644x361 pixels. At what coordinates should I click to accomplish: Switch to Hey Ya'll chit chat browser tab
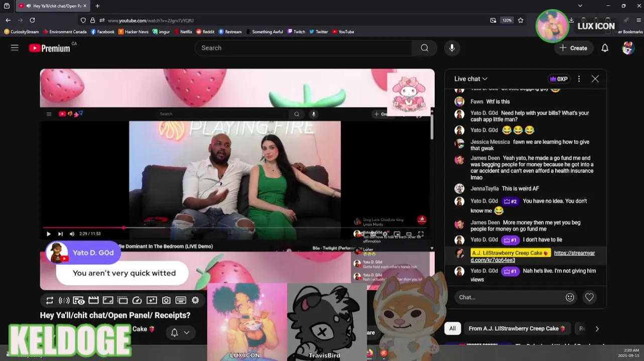(52, 6)
